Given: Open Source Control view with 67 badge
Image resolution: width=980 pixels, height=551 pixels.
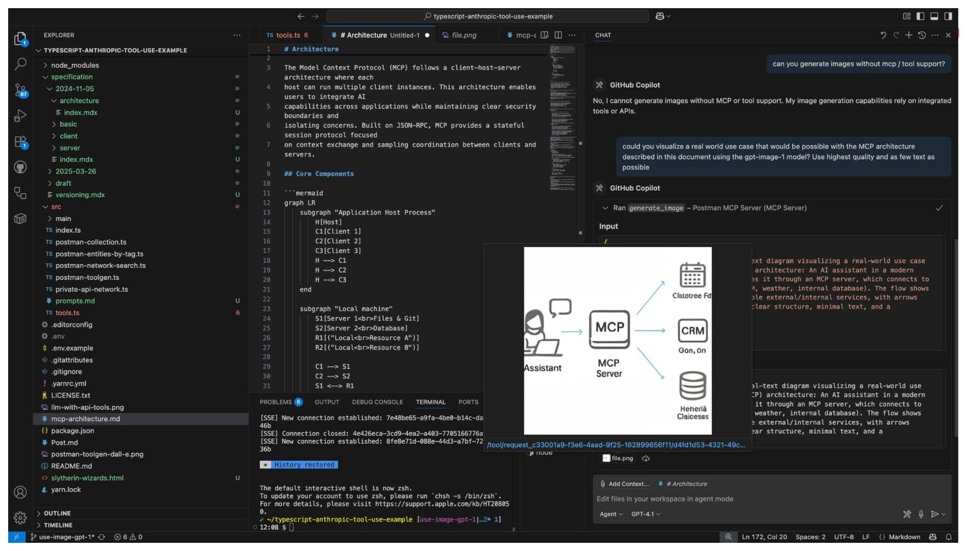Looking at the screenshot, I should [20, 90].
